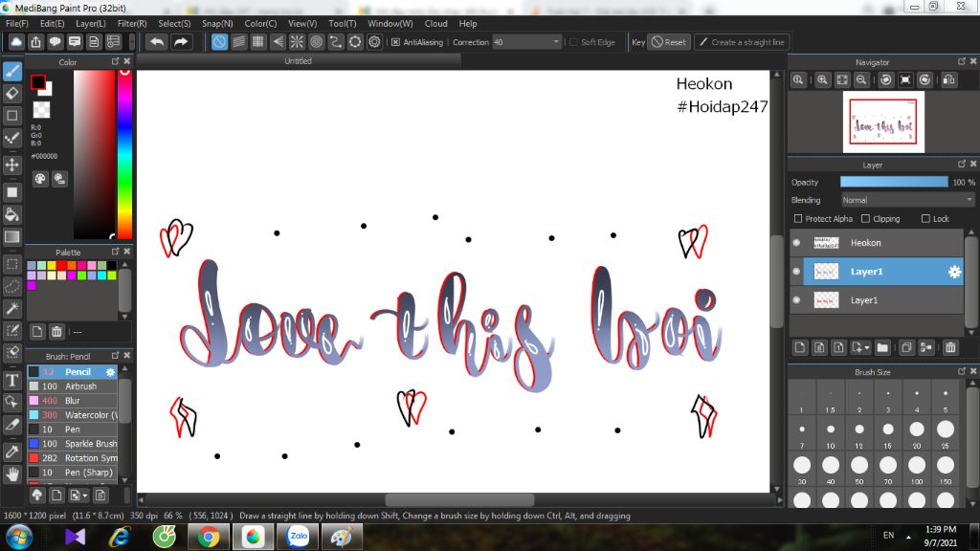Select the Magic Wand tool
The height and width of the screenshot is (551, 980).
[x=11, y=308]
